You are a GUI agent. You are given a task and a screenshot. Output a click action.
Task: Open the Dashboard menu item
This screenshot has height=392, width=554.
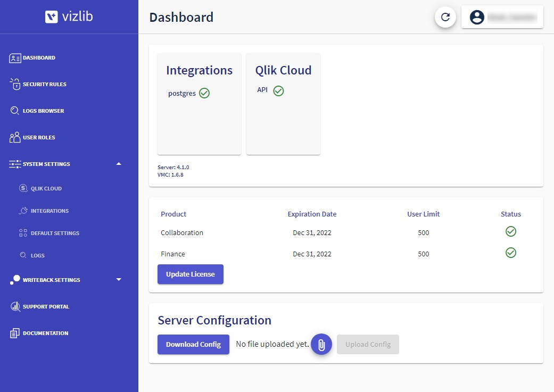point(39,58)
